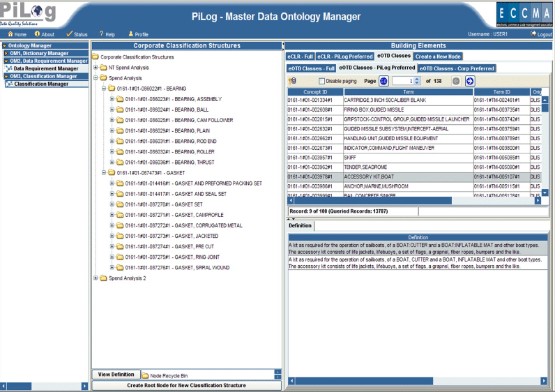Click the Term column header

409,91
